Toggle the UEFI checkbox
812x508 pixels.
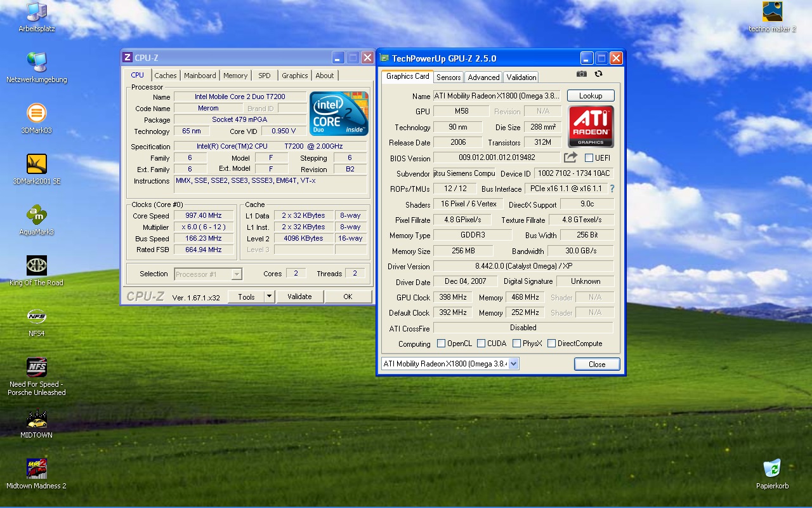click(x=589, y=157)
